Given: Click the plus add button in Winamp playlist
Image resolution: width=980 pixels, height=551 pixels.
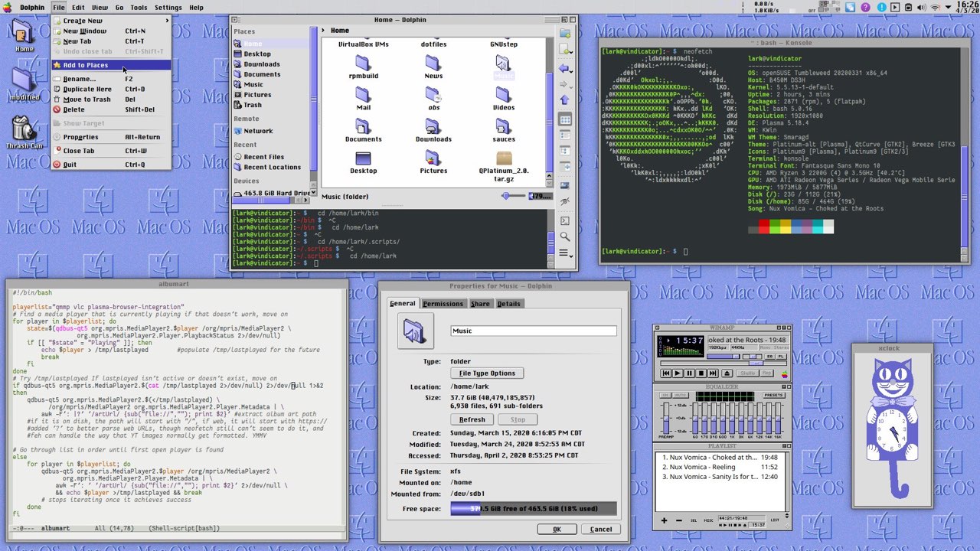Looking at the screenshot, I should 664,520.
